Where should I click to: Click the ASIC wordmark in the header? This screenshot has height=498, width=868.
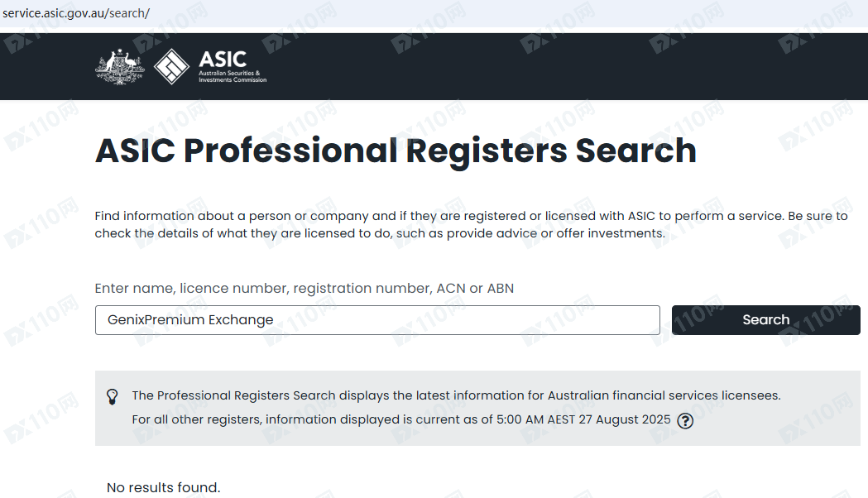[223, 60]
